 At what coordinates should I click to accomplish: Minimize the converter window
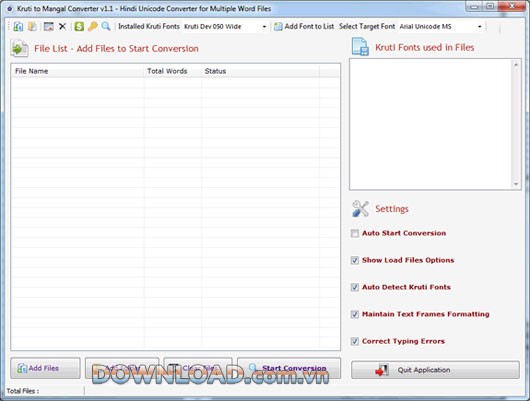pyautogui.click(x=474, y=6)
